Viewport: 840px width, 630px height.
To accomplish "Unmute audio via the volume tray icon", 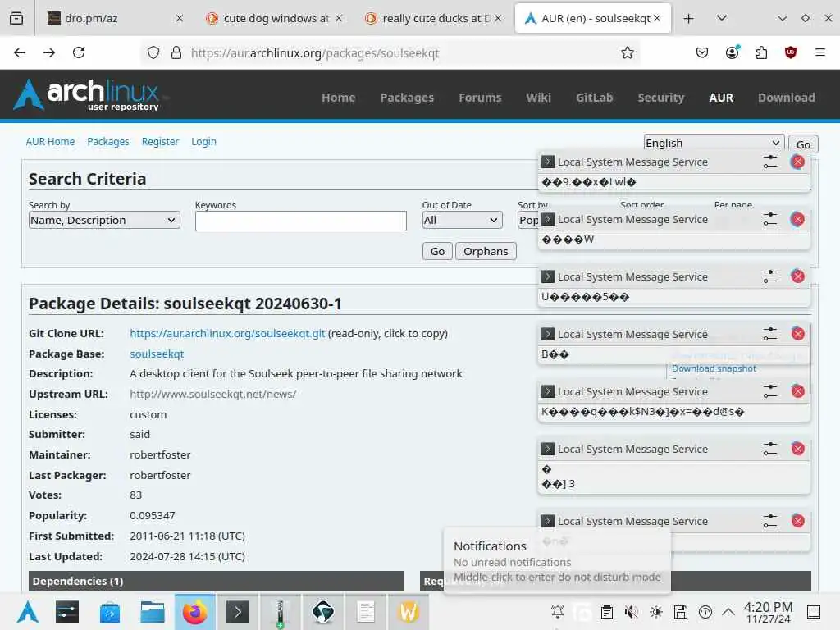I will click(x=631, y=612).
